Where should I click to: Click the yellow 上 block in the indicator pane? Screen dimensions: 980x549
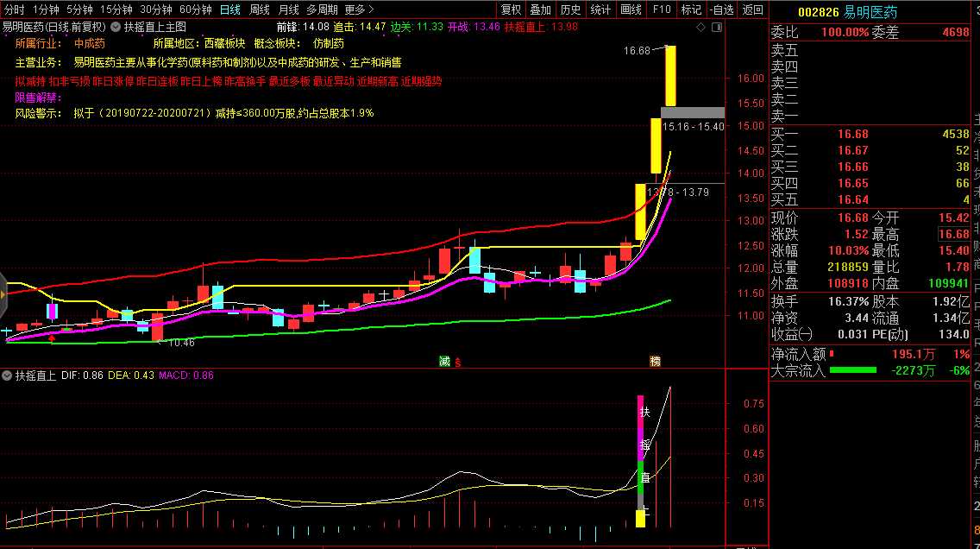(x=641, y=518)
